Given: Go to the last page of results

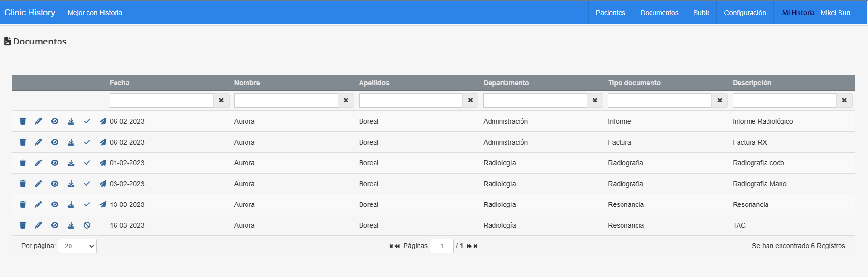Looking at the screenshot, I should [x=476, y=246].
